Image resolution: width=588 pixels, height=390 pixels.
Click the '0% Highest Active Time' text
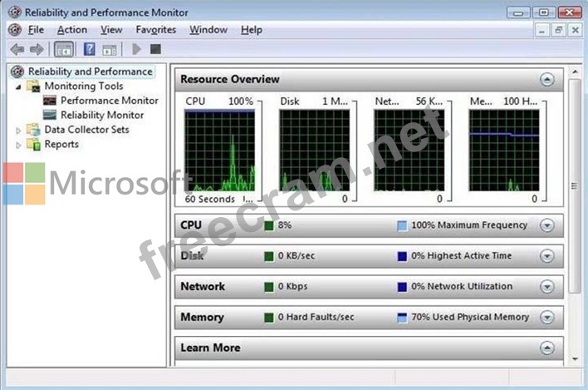coord(461,255)
